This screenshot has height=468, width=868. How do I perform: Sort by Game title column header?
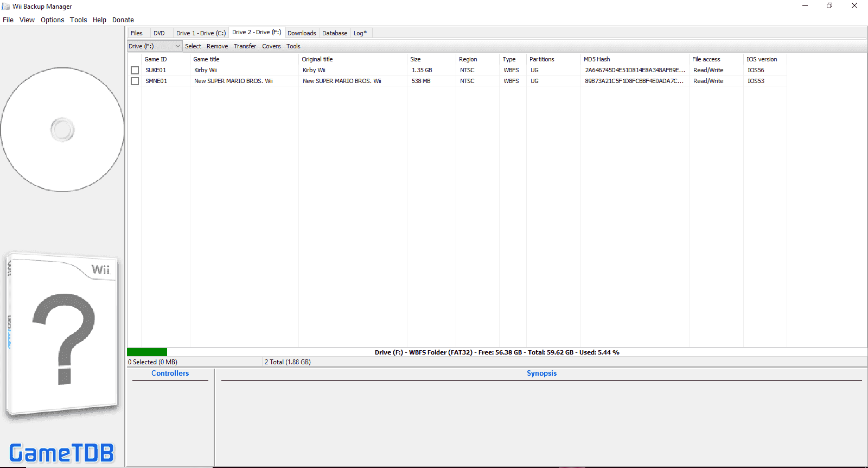point(244,59)
